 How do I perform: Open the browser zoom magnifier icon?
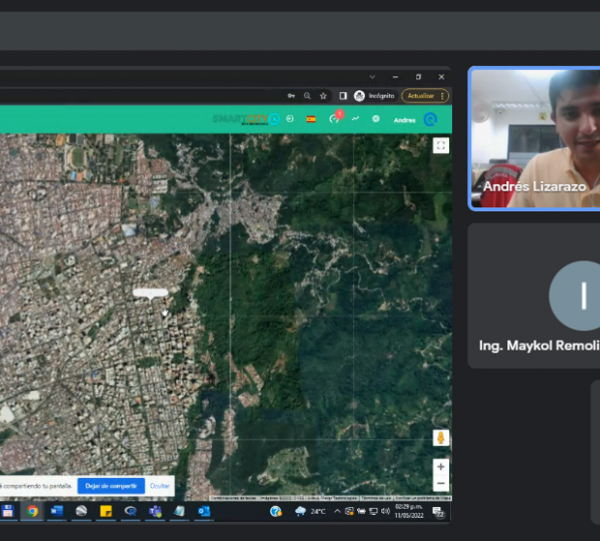[307, 96]
